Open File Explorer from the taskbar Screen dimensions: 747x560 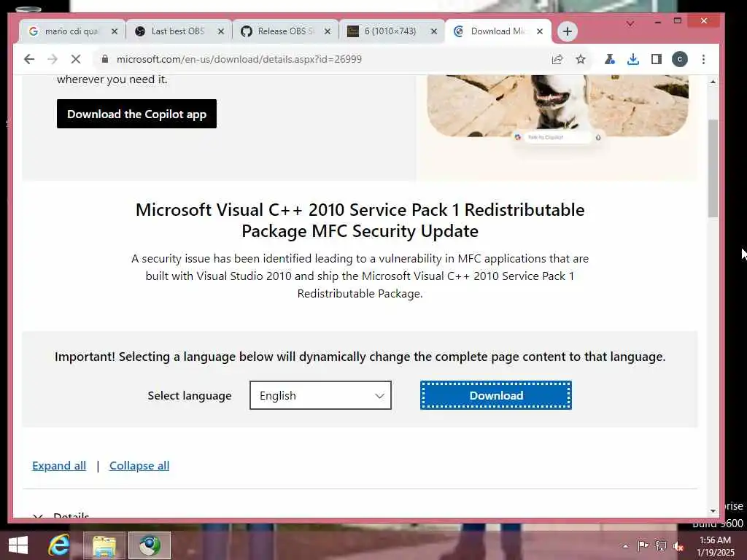click(104, 545)
